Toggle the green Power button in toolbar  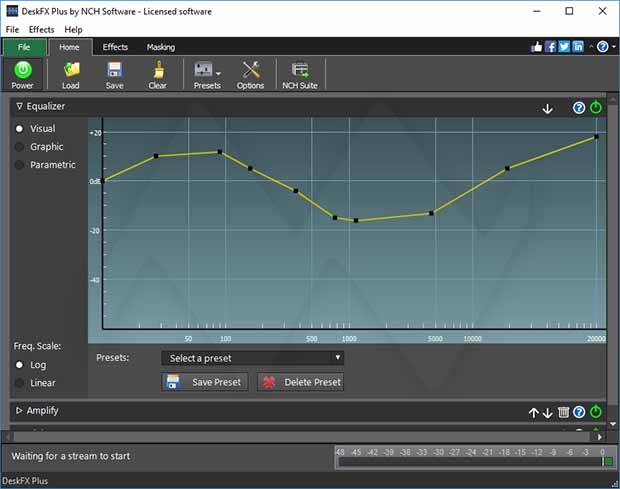(23, 74)
